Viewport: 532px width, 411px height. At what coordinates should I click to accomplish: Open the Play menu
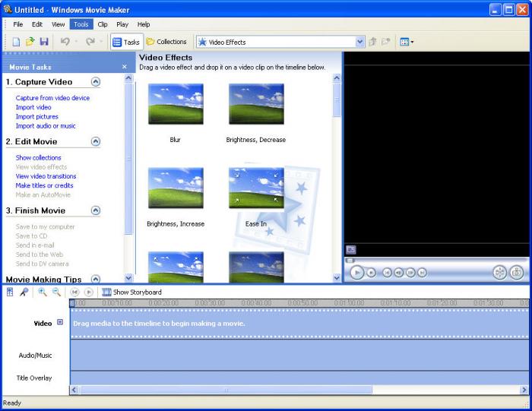pos(122,24)
